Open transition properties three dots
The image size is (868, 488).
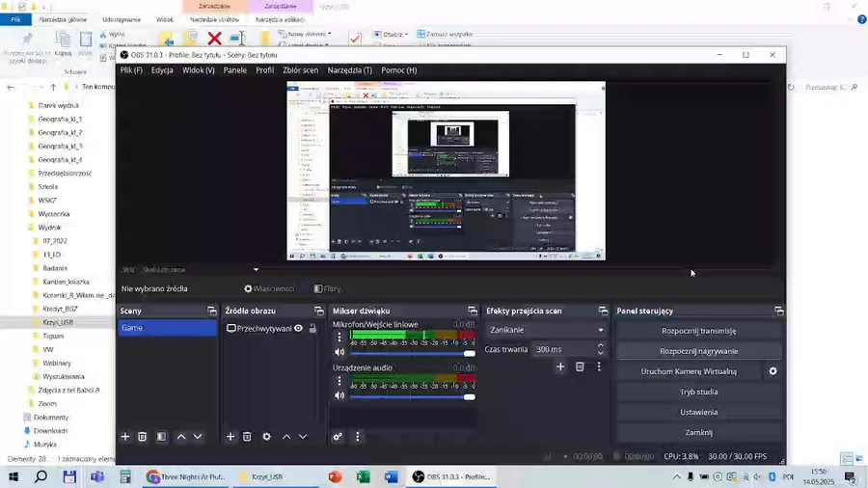point(599,366)
